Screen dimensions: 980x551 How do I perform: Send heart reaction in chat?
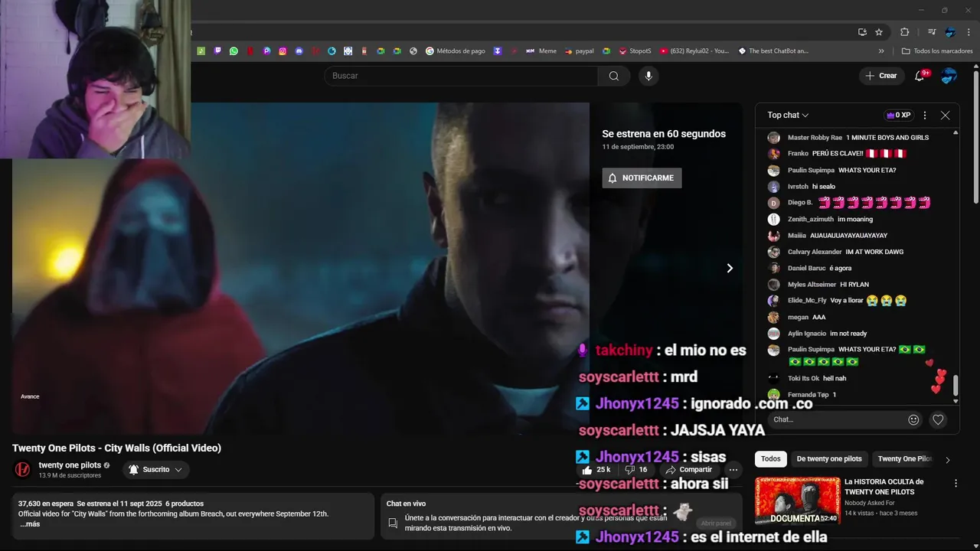938,419
